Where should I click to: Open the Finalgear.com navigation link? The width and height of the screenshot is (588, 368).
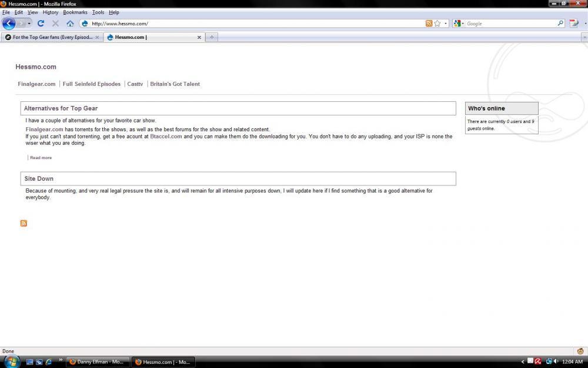click(x=36, y=84)
